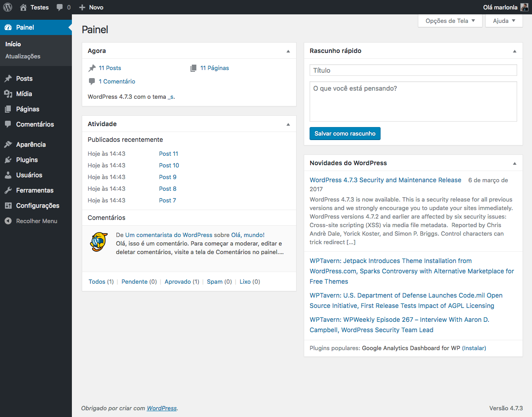Click the pages icon beside 11 Páginas
The image size is (532, 417).
(x=193, y=68)
